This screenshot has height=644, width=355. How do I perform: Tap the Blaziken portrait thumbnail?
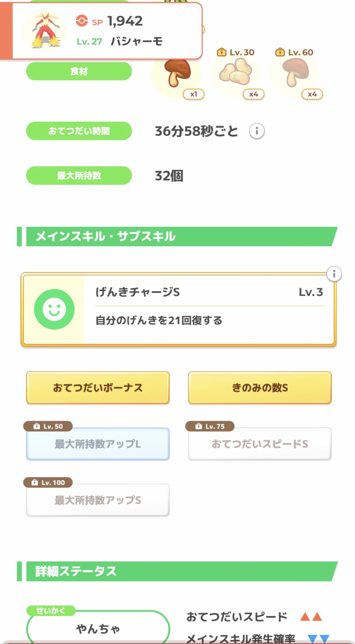[x=45, y=30]
